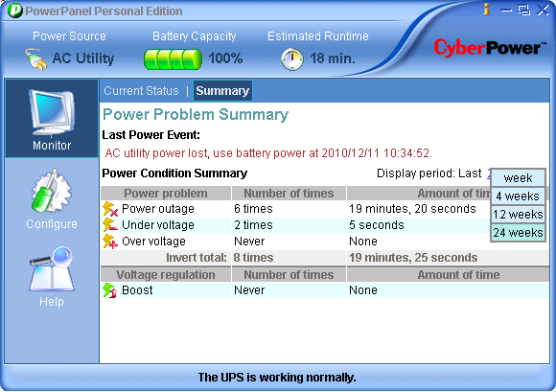The image size is (556, 392).
Task: Click the AC Utility plug icon
Action: tap(35, 59)
